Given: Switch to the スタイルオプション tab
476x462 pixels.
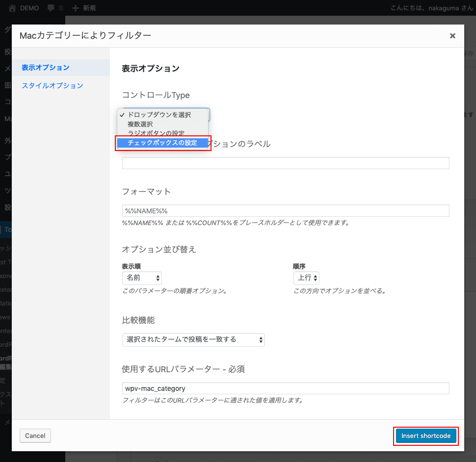Looking at the screenshot, I should [x=52, y=85].
